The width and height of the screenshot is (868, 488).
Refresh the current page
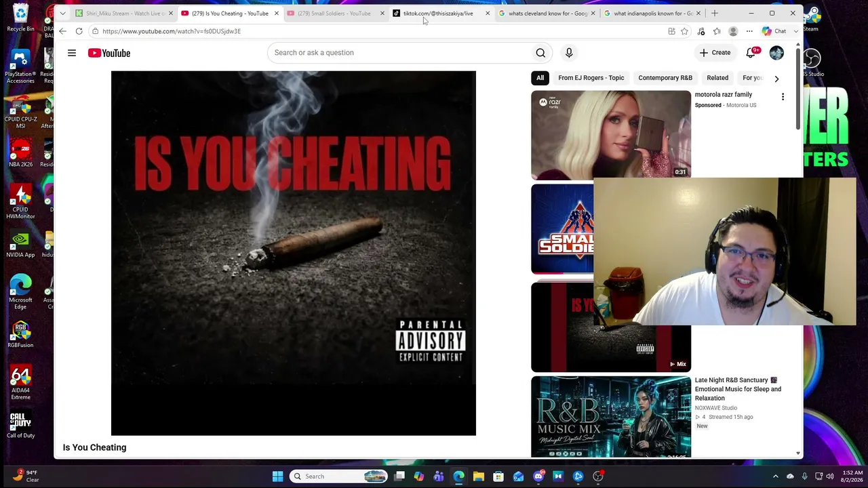(79, 31)
